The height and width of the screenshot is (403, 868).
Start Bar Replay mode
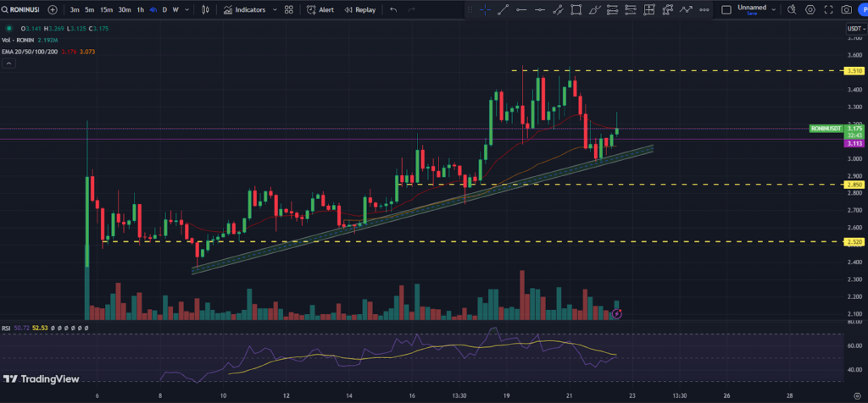pos(359,9)
